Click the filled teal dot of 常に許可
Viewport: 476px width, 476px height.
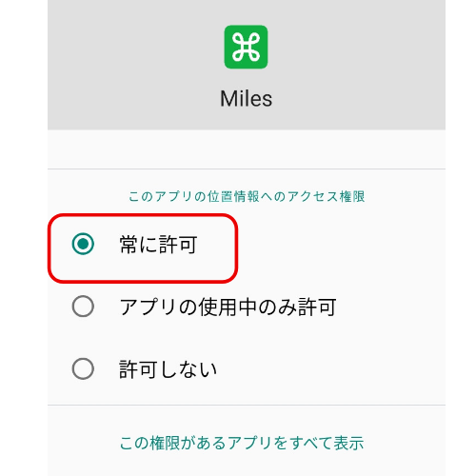click(x=83, y=244)
